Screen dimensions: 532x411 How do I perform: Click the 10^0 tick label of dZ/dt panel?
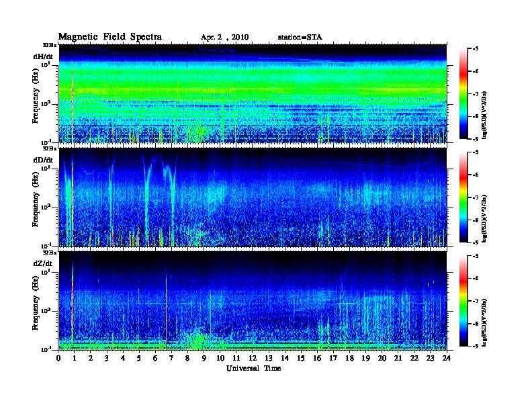pos(46,310)
